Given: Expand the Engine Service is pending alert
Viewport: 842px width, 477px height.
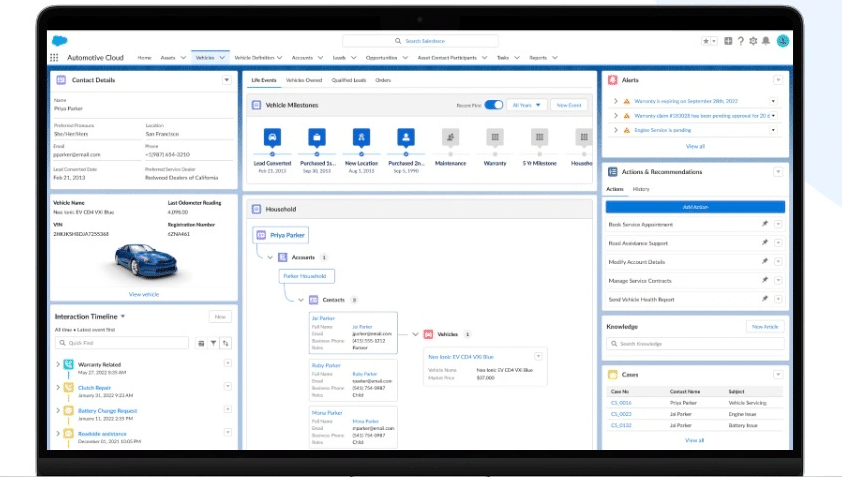Looking at the screenshot, I should coord(616,130).
